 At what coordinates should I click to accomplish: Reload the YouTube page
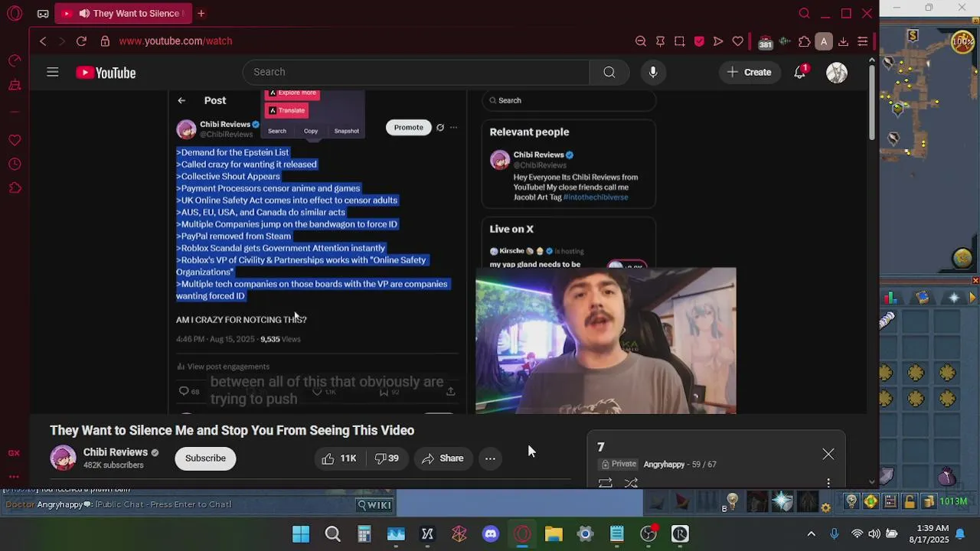(81, 41)
